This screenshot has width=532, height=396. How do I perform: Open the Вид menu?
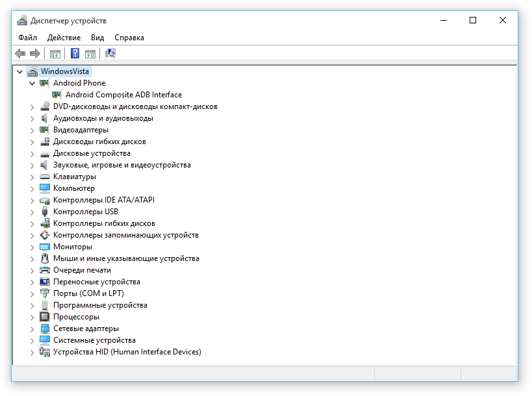pos(97,38)
